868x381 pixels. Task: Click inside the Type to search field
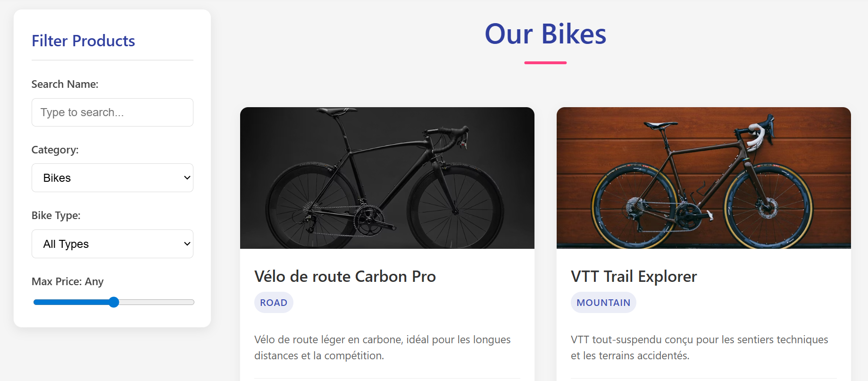coord(112,112)
